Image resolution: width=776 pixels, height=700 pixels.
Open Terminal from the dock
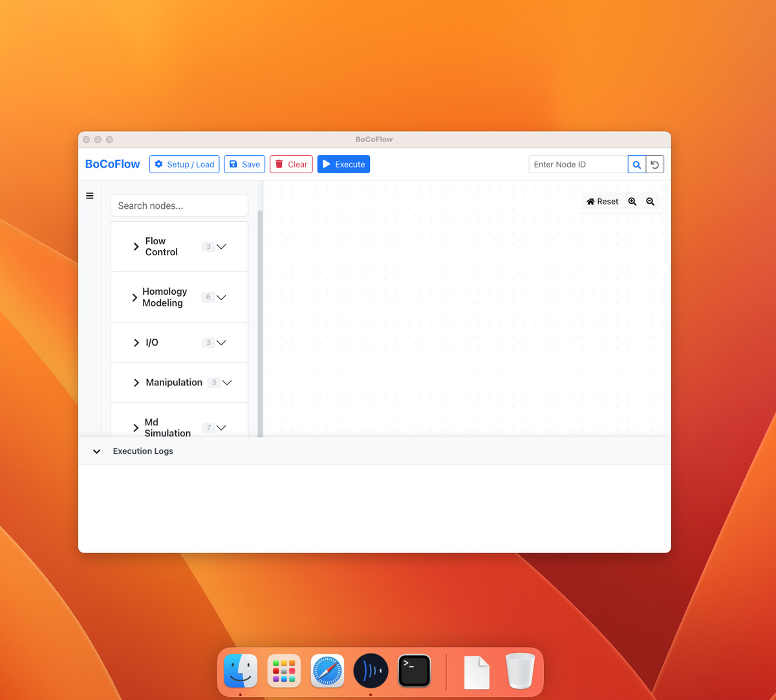[414, 671]
